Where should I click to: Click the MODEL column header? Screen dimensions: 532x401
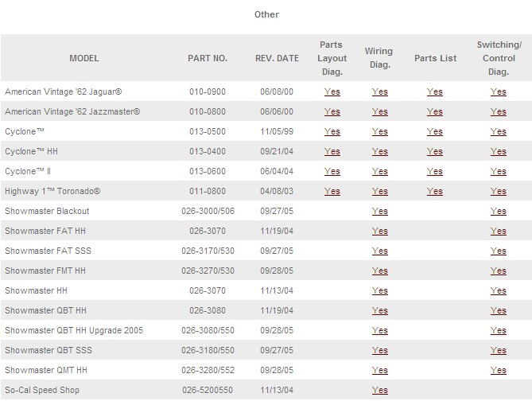(84, 58)
